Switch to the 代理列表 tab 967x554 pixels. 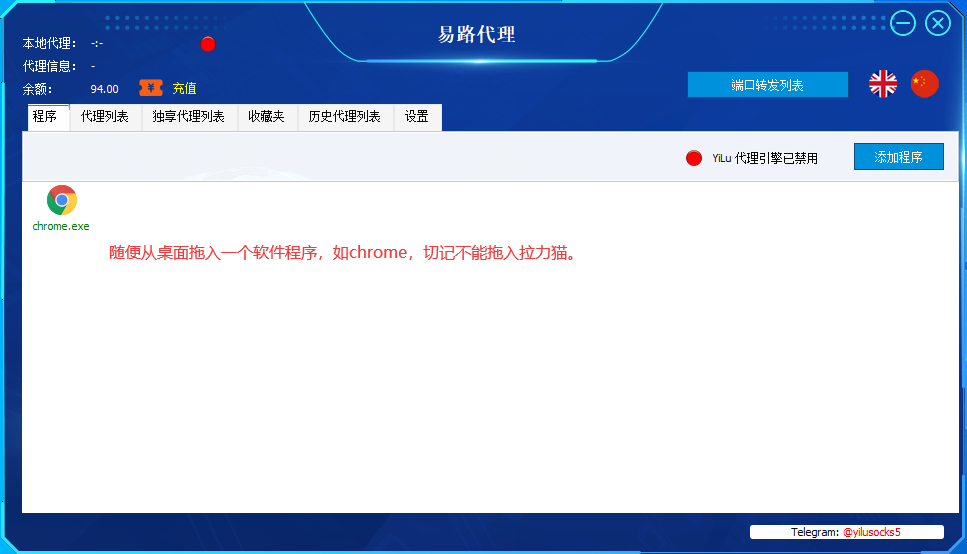105,117
